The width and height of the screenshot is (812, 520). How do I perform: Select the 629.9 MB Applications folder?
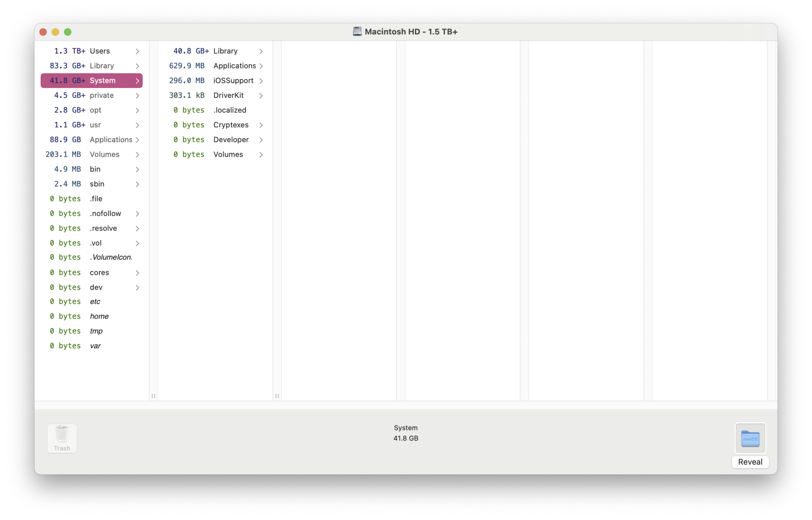click(215, 66)
